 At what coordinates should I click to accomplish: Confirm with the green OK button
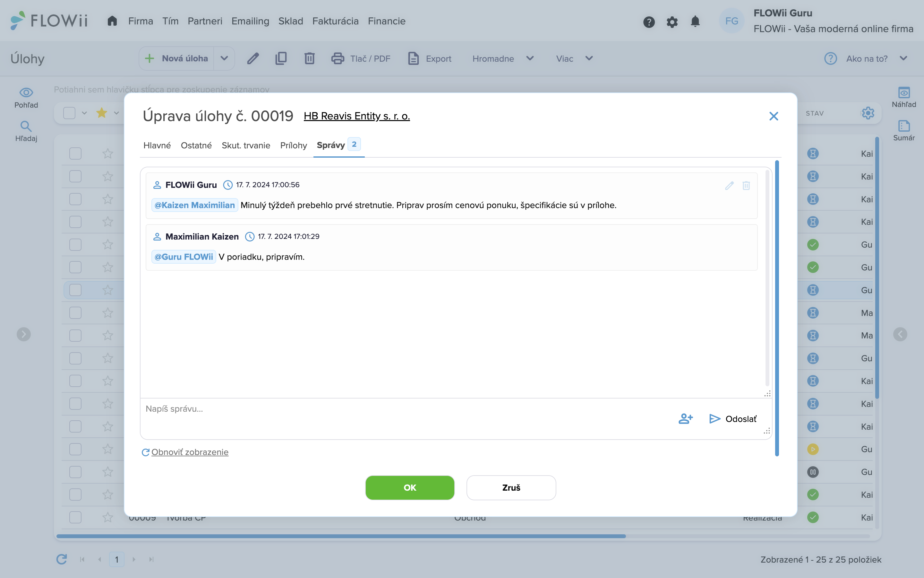410,487
